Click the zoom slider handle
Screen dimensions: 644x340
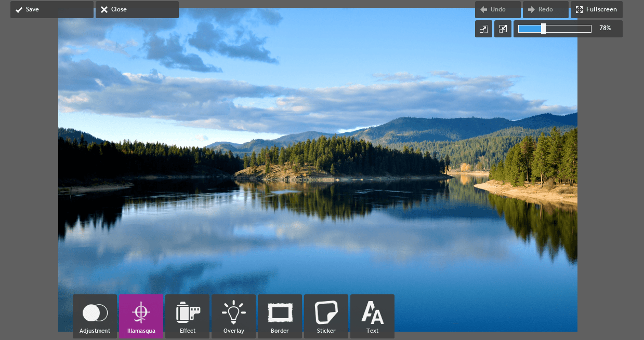[x=543, y=29]
